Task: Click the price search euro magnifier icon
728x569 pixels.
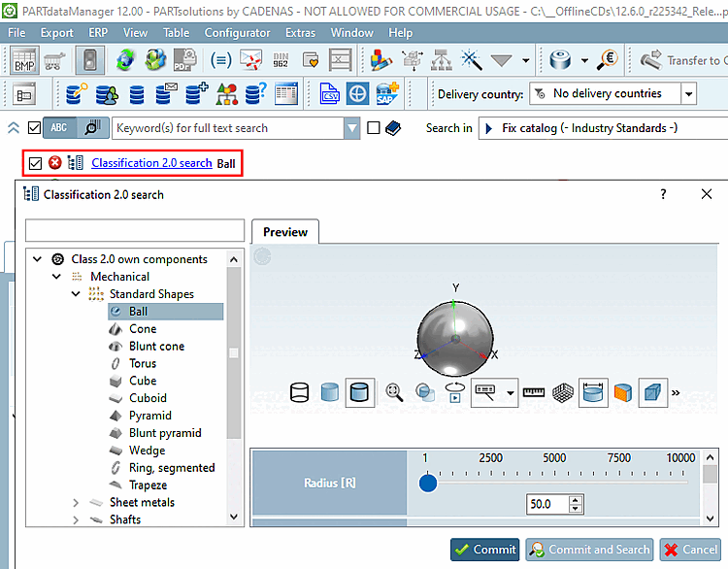Action: (608, 61)
